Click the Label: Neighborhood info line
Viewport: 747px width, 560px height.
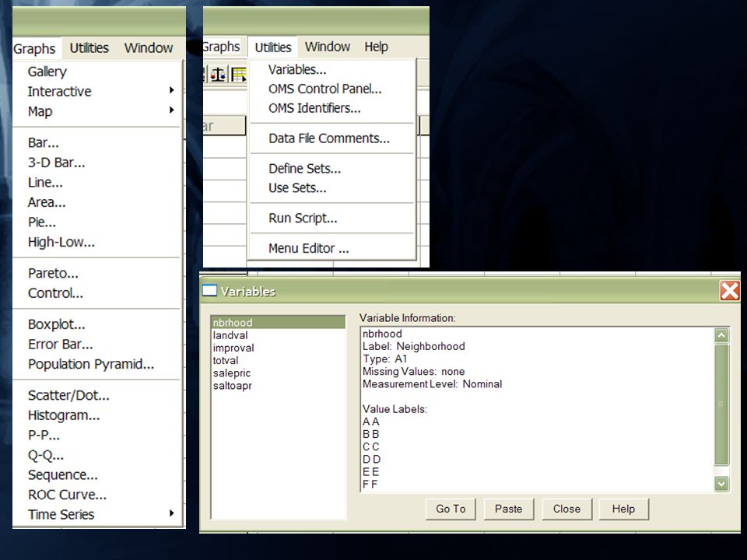[x=413, y=347]
